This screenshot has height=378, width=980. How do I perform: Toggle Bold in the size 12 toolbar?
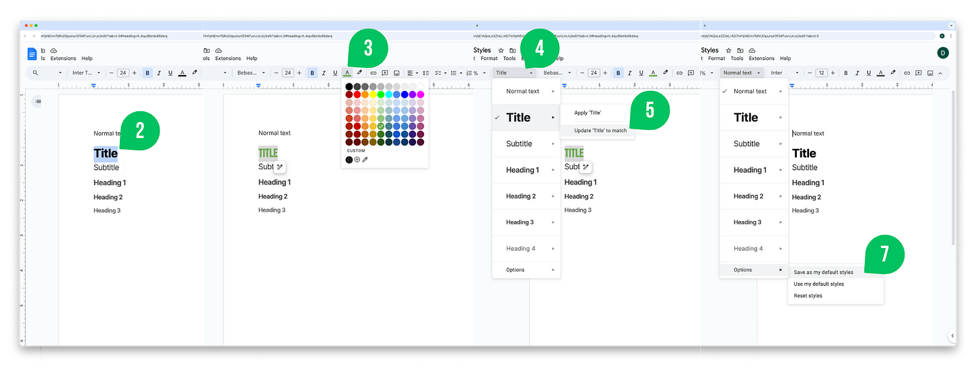click(846, 73)
